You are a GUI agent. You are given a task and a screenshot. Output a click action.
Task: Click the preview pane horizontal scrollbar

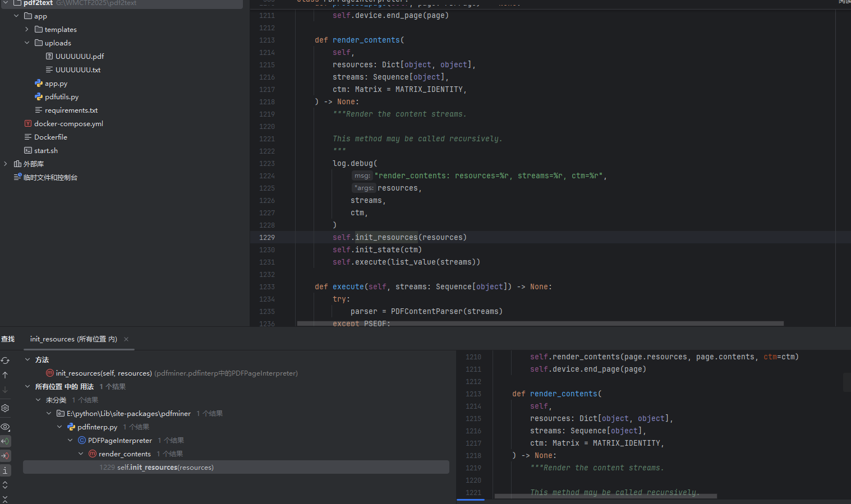coord(606,496)
